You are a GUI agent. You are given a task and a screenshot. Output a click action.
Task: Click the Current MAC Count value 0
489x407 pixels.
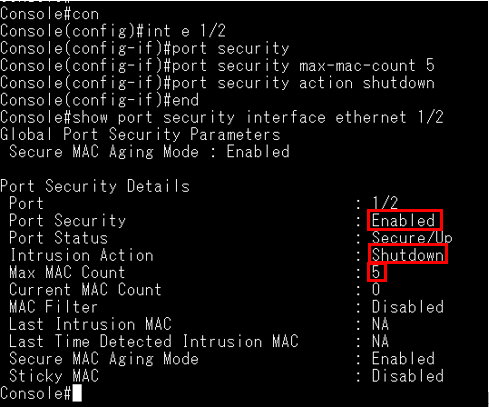click(376, 289)
